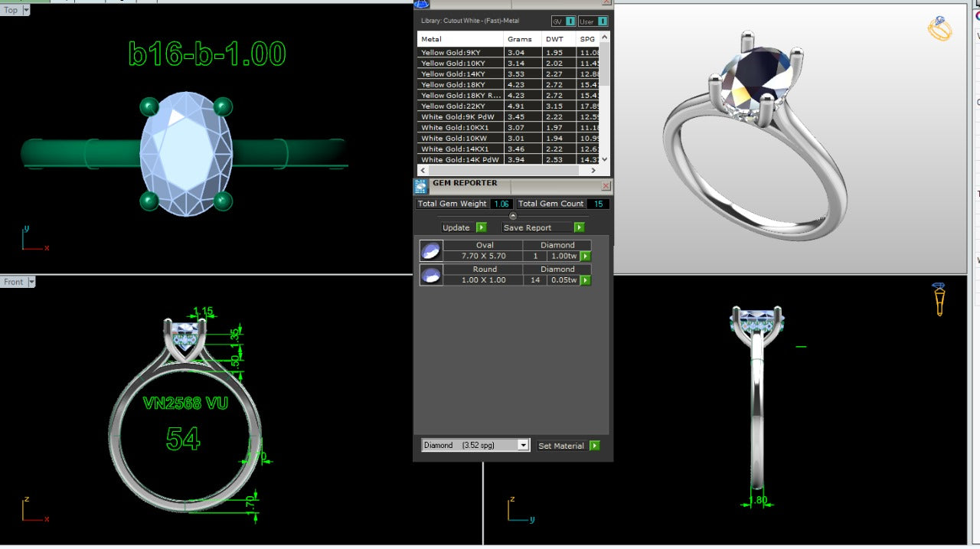This screenshot has width=980, height=549.
Task: Click green arrow next to Set Material
Action: click(x=595, y=446)
